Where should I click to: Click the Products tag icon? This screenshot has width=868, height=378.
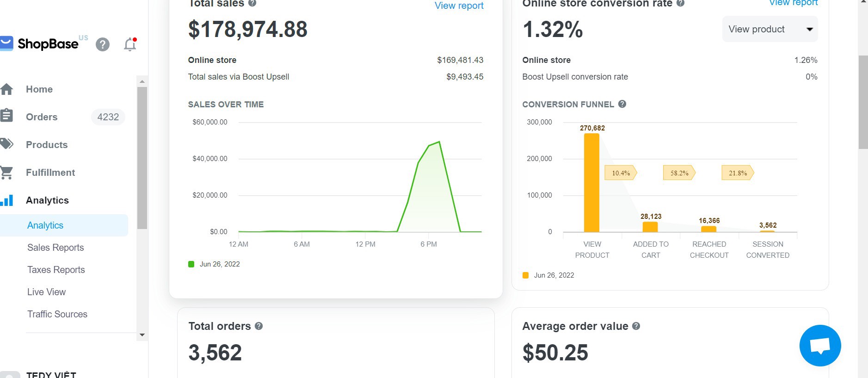6,144
